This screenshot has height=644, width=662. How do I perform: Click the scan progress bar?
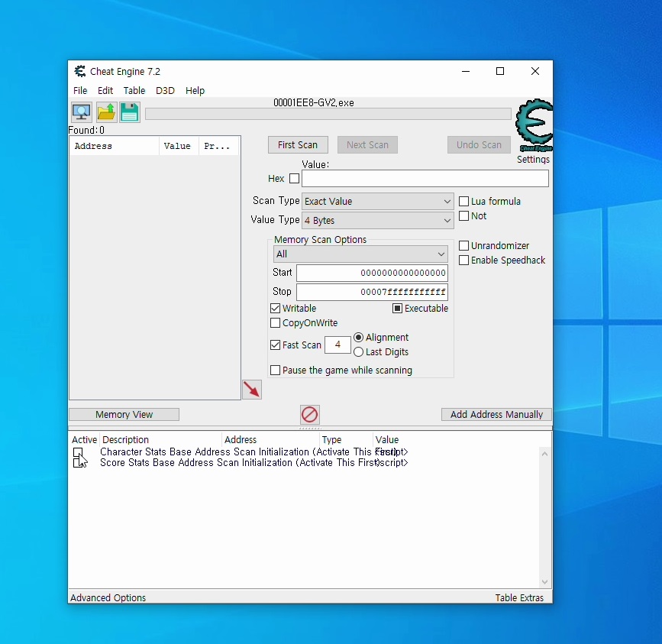(x=328, y=114)
